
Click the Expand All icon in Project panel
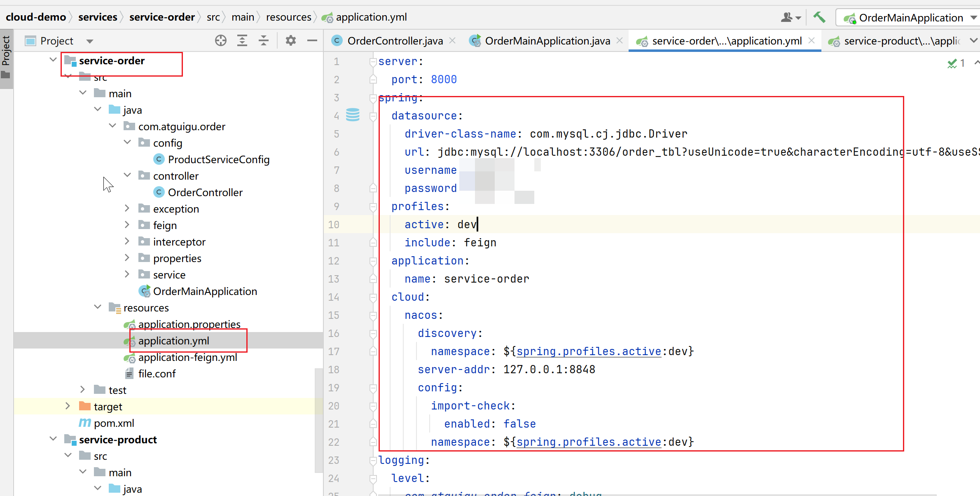pyautogui.click(x=242, y=40)
